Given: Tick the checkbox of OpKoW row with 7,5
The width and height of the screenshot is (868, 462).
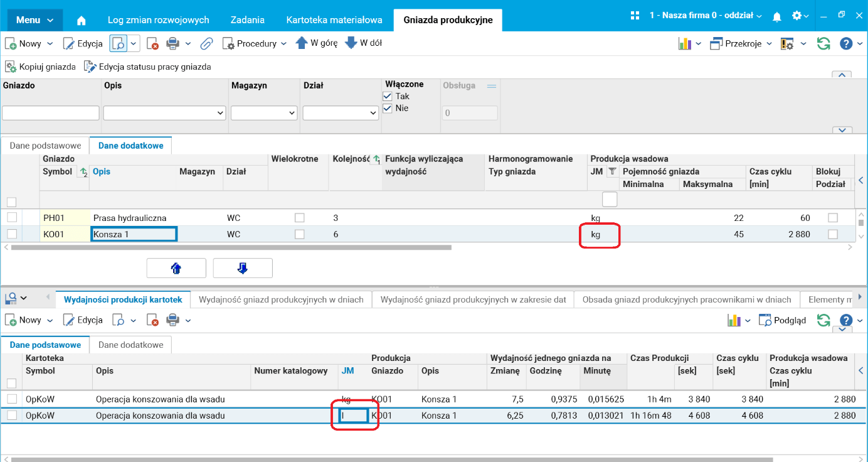Looking at the screenshot, I should tap(11, 399).
